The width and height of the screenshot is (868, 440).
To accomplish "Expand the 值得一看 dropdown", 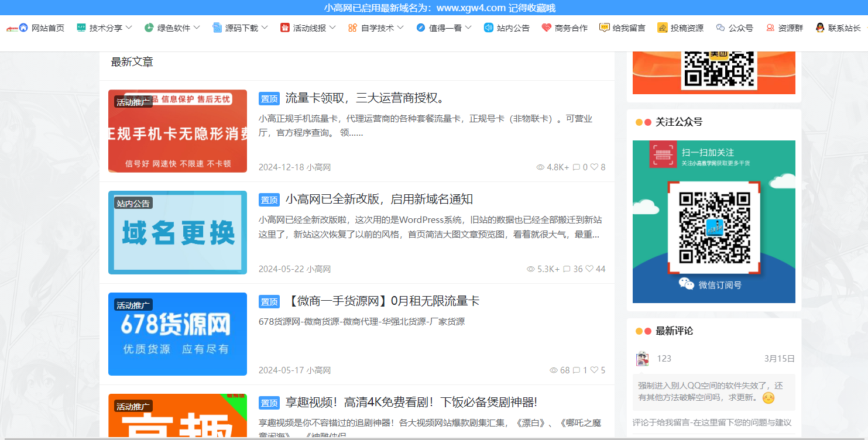I will [x=442, y=27].
